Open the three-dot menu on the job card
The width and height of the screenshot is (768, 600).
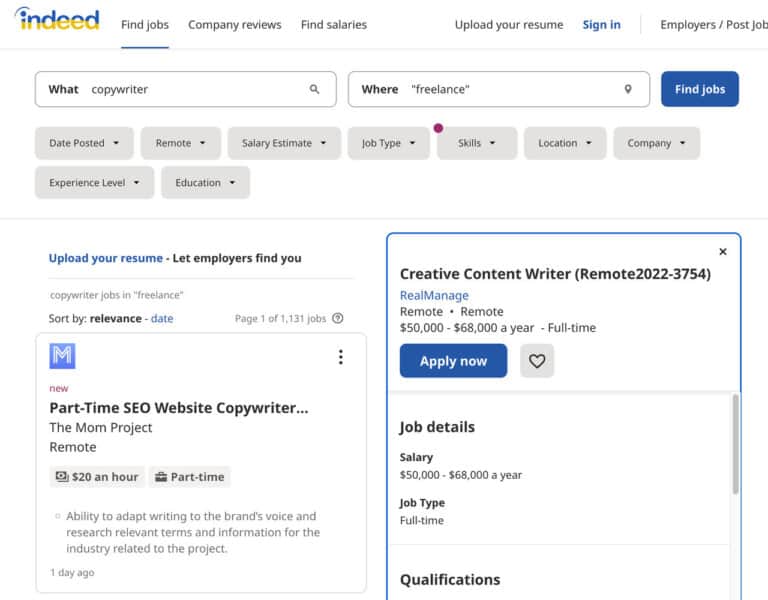click(x=340, y=357)
